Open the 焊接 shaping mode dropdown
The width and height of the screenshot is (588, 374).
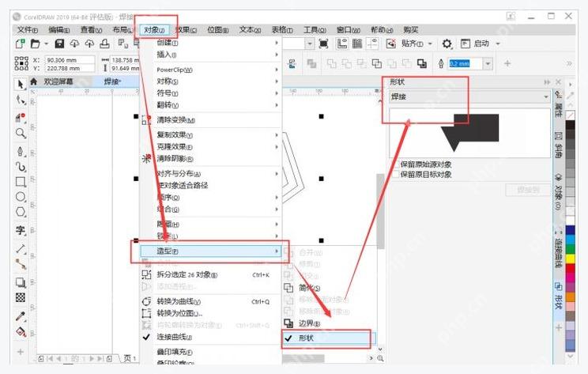coord(469,96)
